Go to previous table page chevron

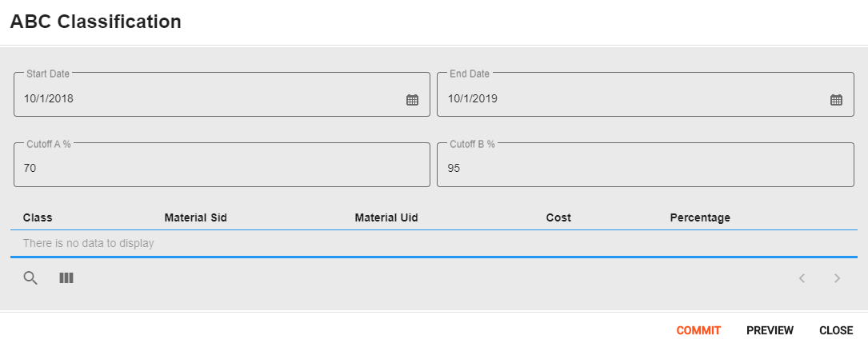click(x=802, y=277)
